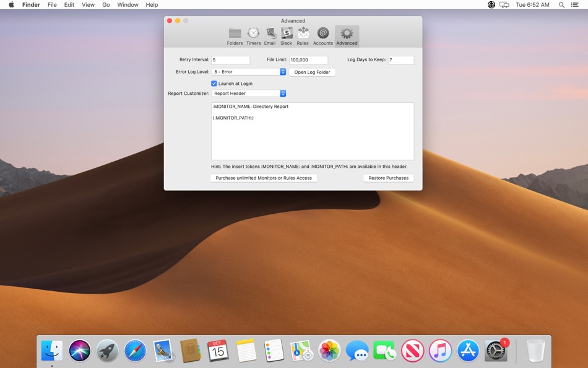Expand the Report Customizer dropdown
Image resolution: width=588 pixels, height=368 pixels.
pyautogui.click(x=249, y=94)
